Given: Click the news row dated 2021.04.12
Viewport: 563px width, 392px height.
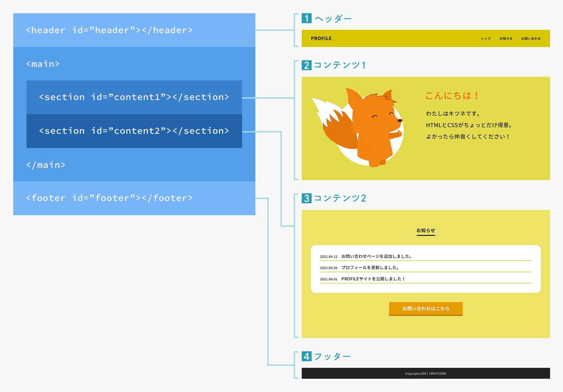Looking at the screenshot, I should 426,256.
